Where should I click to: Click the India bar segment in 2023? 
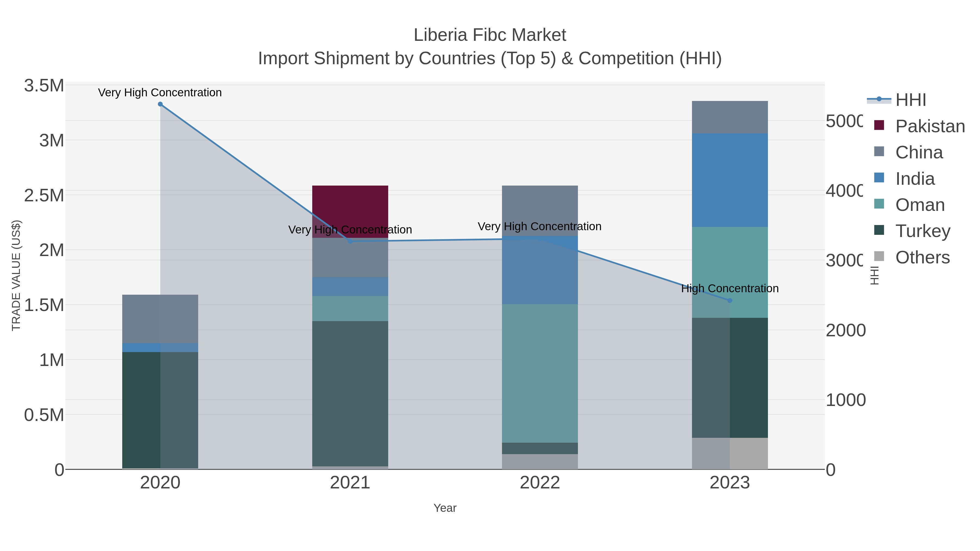(730, 180)
